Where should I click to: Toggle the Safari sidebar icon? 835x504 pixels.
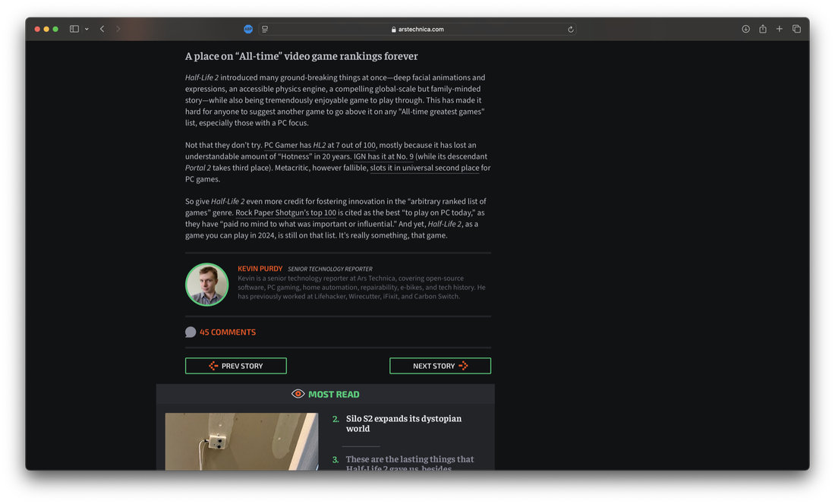click(x=74, y=30)
